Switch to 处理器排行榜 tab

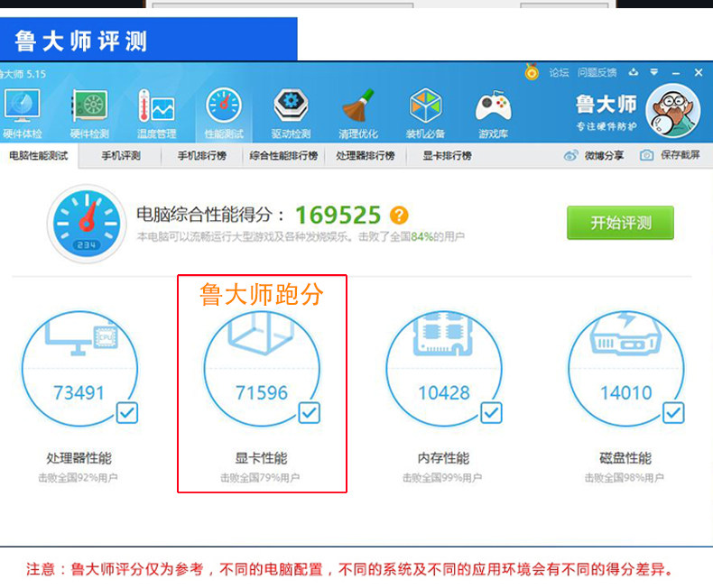[366, 156]
